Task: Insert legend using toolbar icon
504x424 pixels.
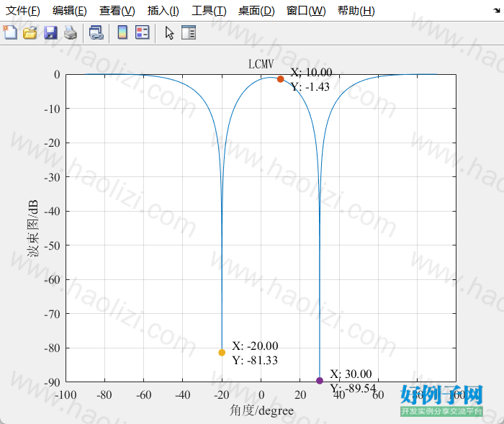Action: (x=143, y=32)
